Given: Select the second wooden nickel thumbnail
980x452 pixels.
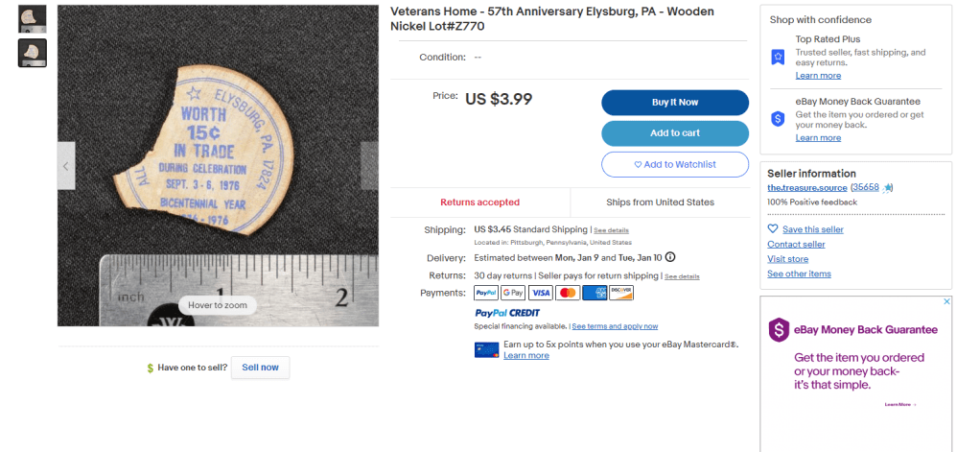Looking at the screenshot, I should pos(33,53).
